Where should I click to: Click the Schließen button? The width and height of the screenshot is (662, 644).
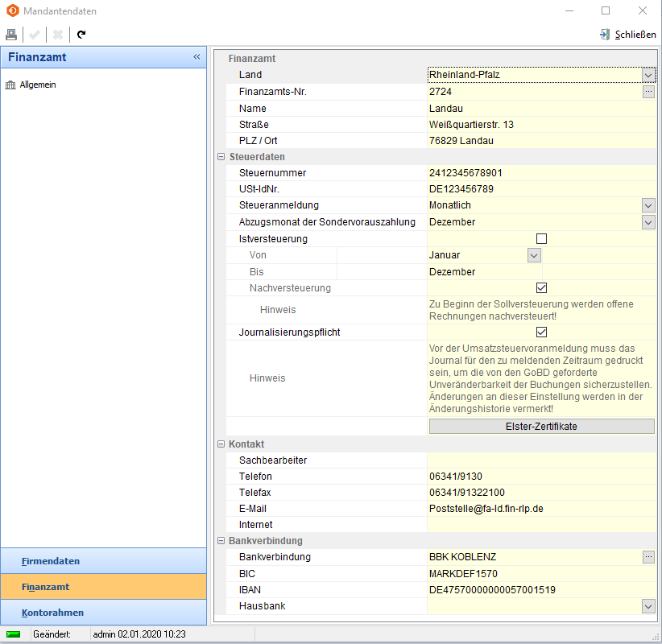point(627,35)
